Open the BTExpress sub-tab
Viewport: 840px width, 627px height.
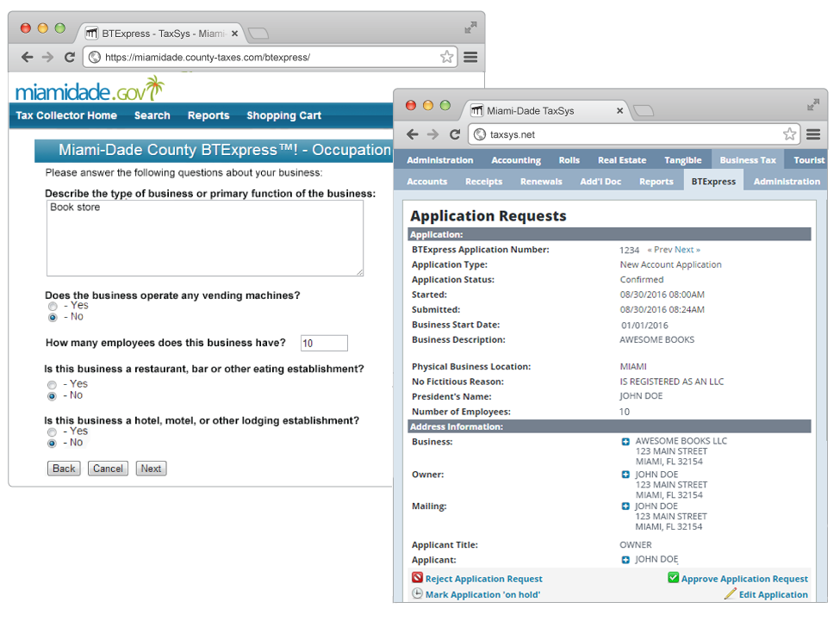[713, 181]
